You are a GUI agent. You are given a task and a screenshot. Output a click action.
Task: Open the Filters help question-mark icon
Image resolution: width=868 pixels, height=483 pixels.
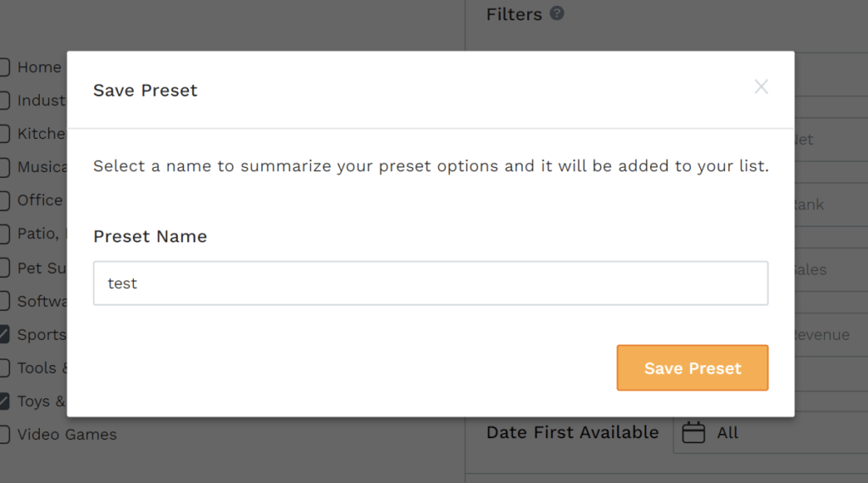coord(557,14)
